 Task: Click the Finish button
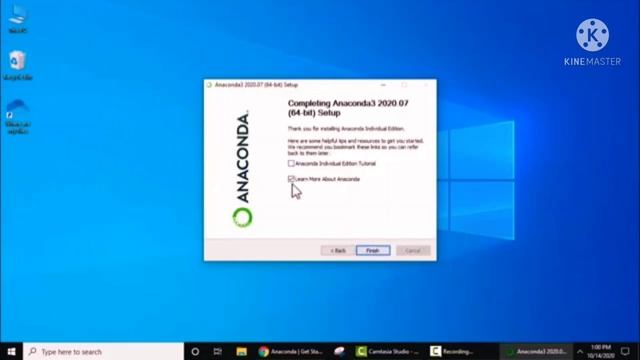click(x=373, y=250)
